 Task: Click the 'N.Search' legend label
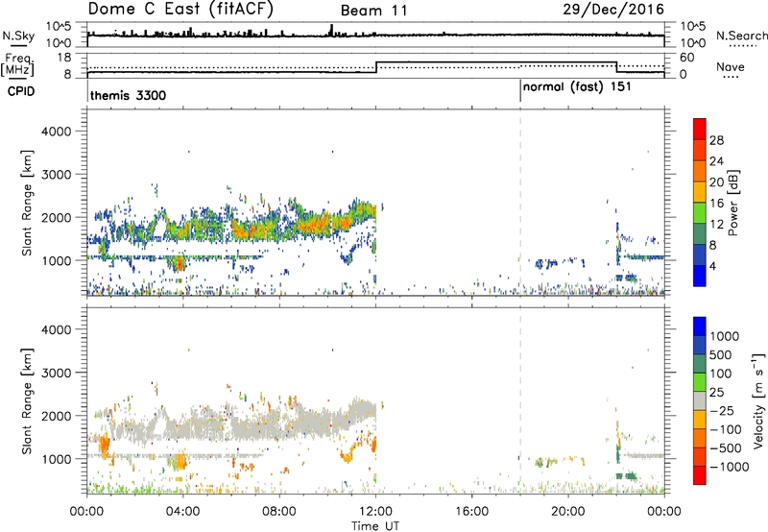point(741,36)
